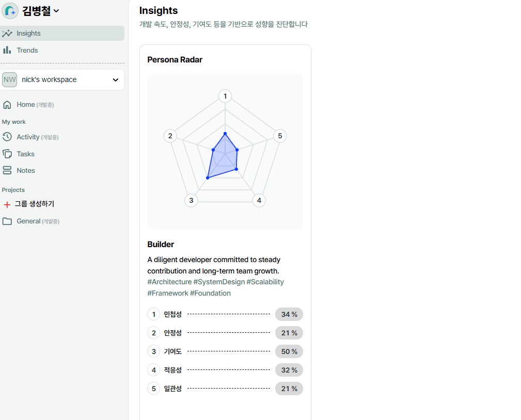Image resolution: width=521 pixels, height=420 pixels.
Task: Click the profile avatar logo icon
Action: click(10, 11)
